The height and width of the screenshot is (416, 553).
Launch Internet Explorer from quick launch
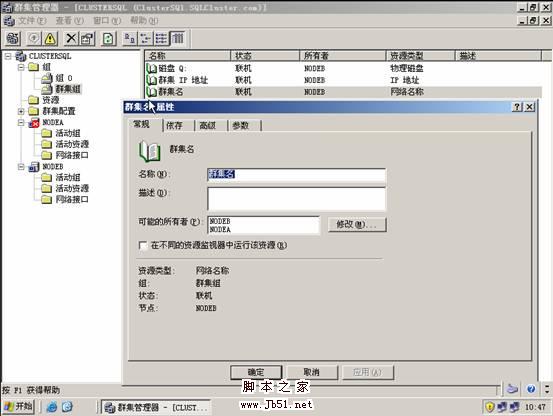pos(52,407)
